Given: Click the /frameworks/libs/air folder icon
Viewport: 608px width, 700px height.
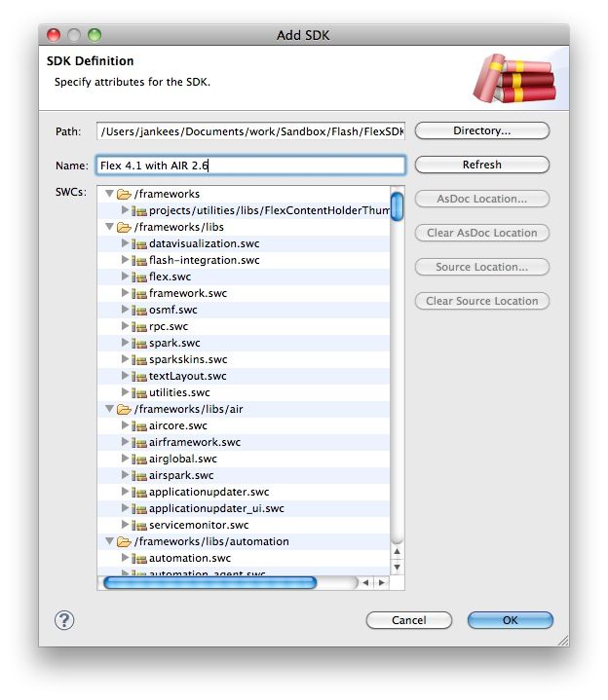Looking at the screenshot, I should 124,409.
